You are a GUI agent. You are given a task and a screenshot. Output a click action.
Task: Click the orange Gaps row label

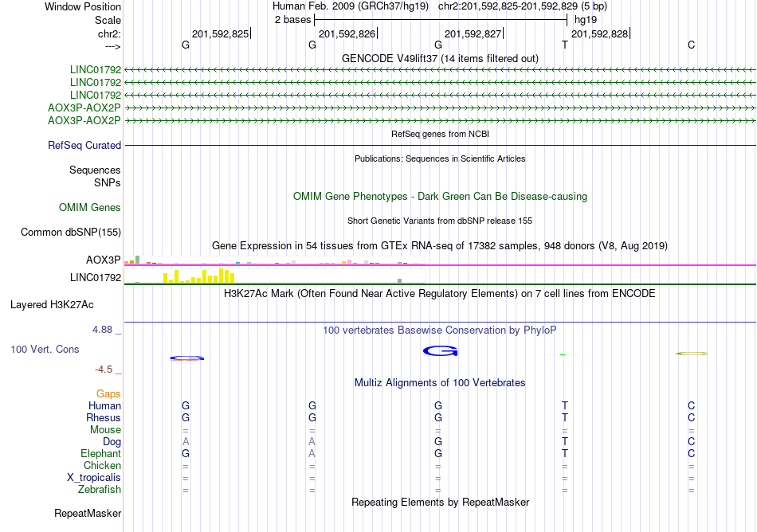pos(108,394)
